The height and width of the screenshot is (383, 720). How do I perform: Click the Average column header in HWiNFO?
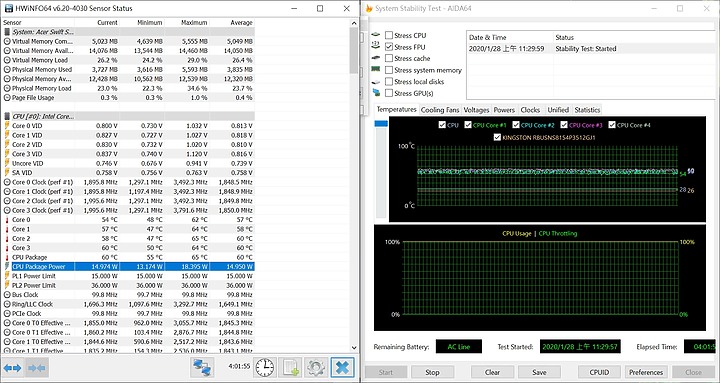(x=232, y=23)
